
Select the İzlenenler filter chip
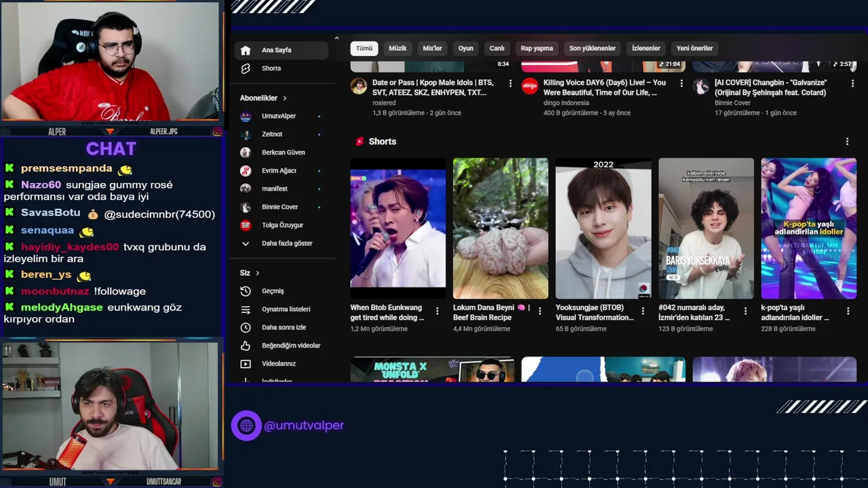point(646,48)
